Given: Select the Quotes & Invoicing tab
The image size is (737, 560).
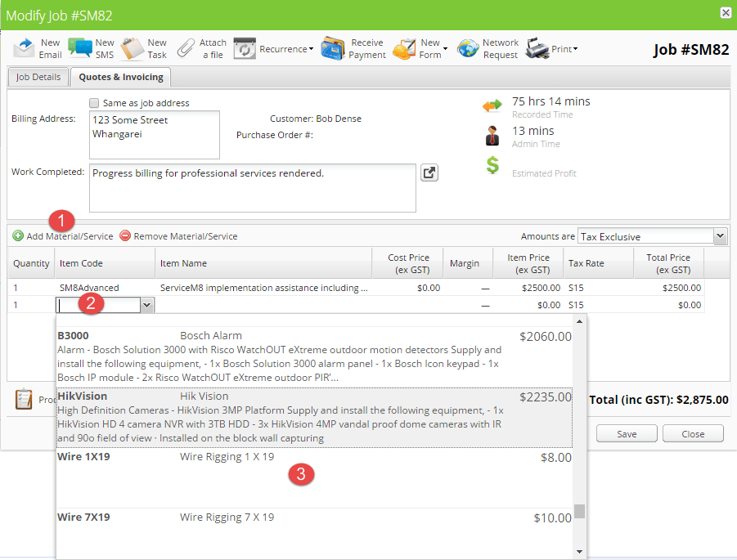Looking at the screenshot, I should [120, 77].
